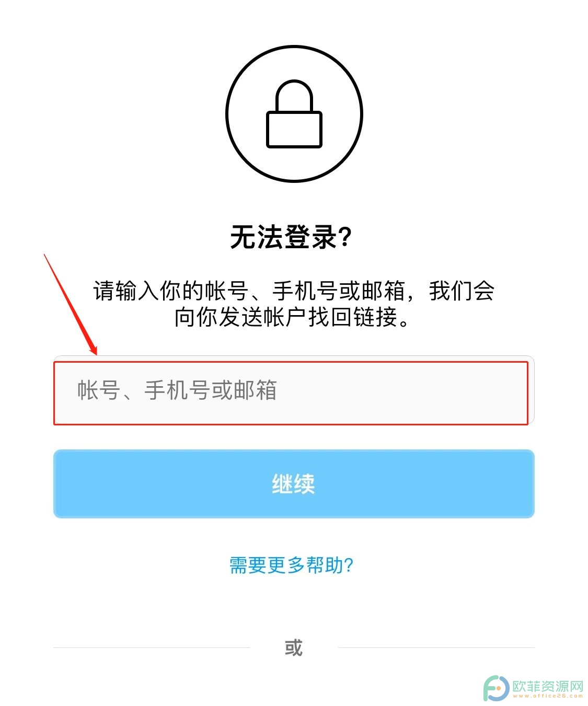Click the 无法登录? heading
The image size is (588, 706).
(291, 237)
